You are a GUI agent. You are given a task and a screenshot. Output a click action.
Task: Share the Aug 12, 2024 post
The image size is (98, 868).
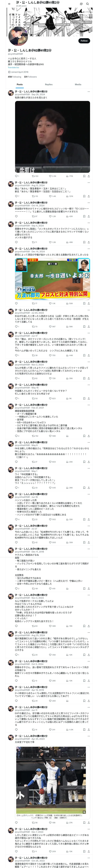[x=89, y=196]
